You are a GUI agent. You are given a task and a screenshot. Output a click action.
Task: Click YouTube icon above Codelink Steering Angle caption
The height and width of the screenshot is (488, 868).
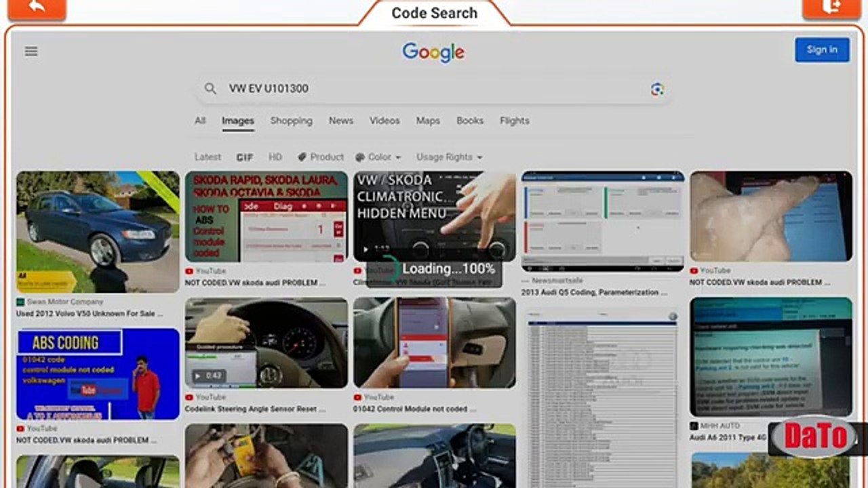189,398
